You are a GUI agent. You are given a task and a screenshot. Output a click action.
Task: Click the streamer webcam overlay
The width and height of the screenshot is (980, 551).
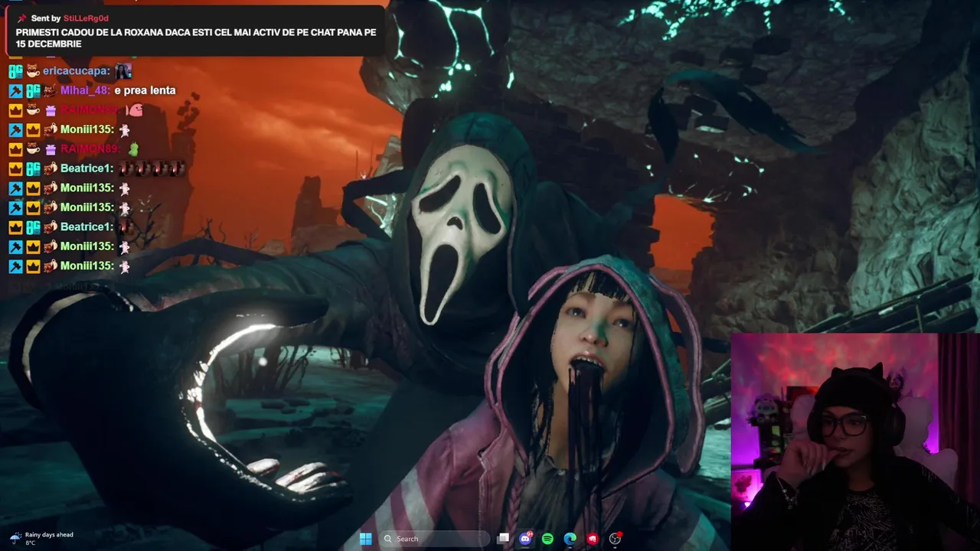(x=855, y=442)
